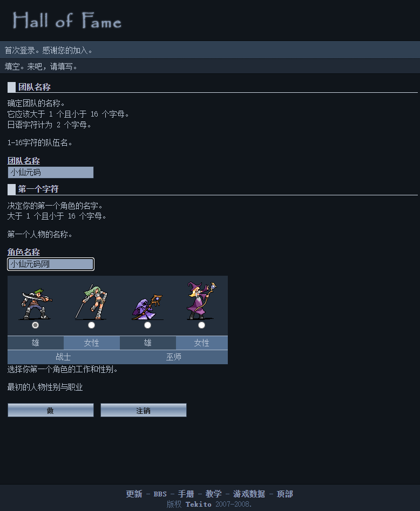420x511 pixels.
Task: Select the male wizard radio button
Action: point(148,325)
